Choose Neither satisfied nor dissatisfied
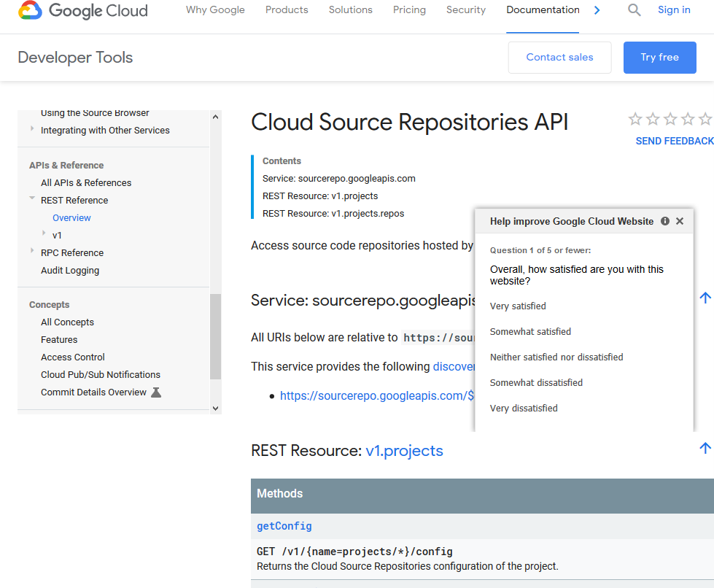 click(x=556, y=357)
